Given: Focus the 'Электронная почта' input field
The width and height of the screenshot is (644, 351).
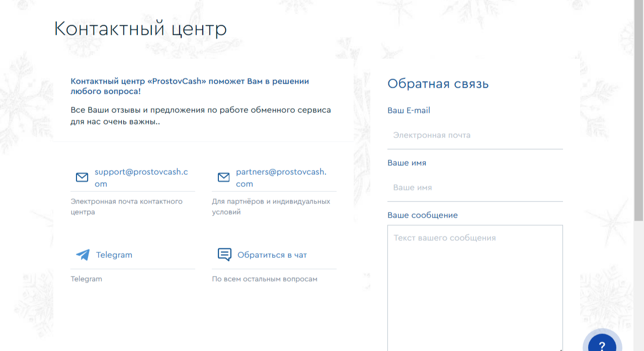Looking at the screenshot, I should tap(475, 135).
